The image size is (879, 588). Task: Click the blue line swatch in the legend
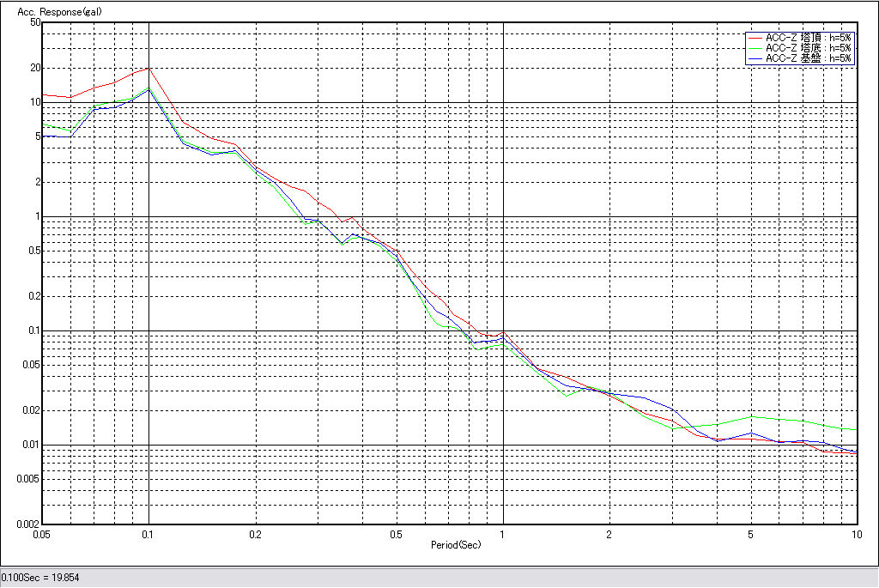coord(755,58)
